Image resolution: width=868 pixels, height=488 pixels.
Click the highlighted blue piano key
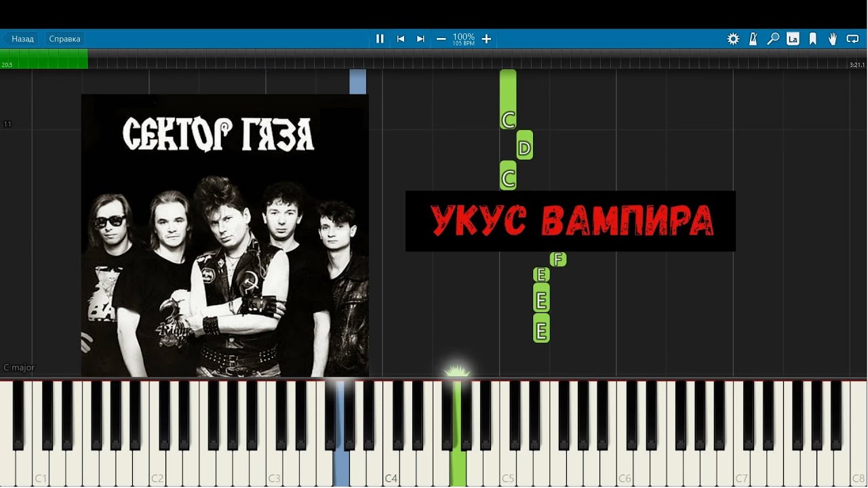[341, 468]
